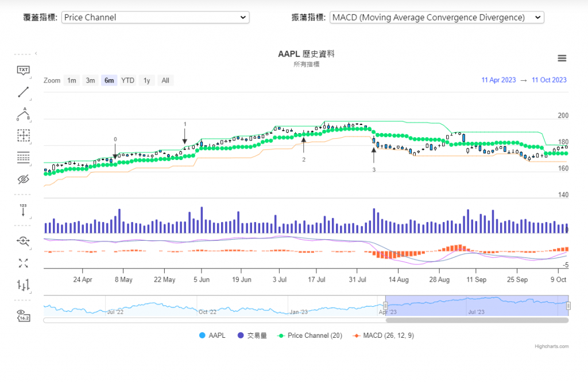Screen dimensions: 588x382
Task: Activate the zoom change magnifier tool
Action: pyautogui.click(x=23, y=241)
